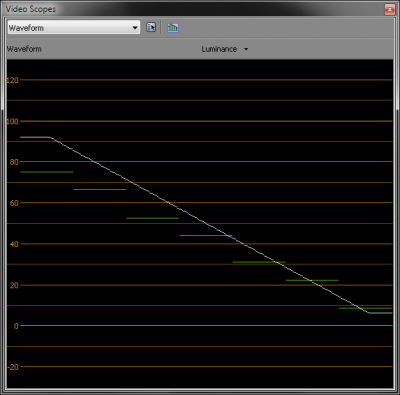Click the lowest green step line near 10
Image resolution: width=400 pixels, height=395 pixels.
coord(365,308)
